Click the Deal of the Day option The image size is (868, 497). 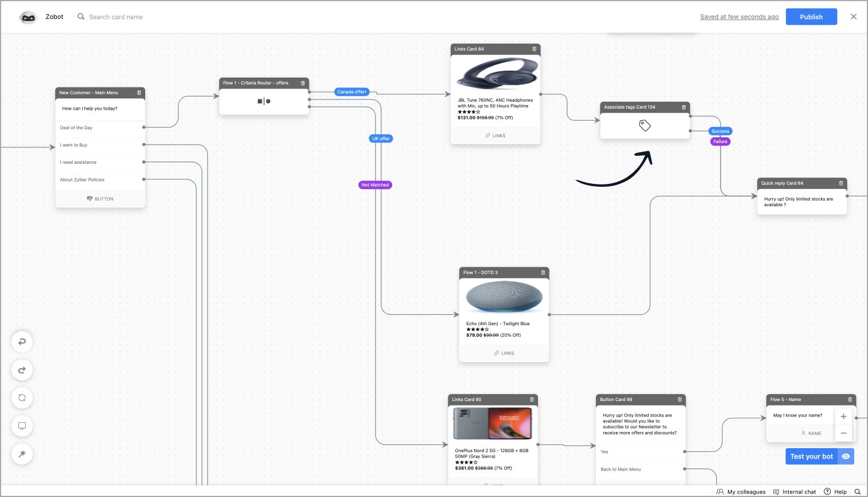pyautogui.click(x=100, y=128)
